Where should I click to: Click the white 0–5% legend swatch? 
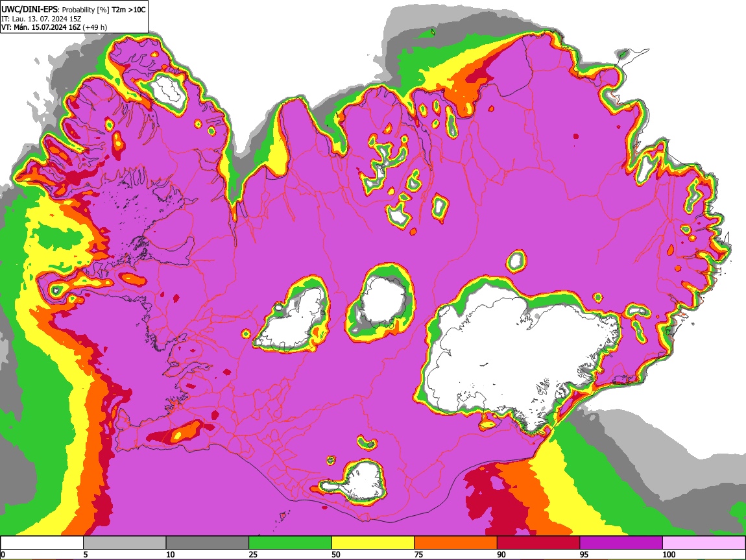(x=42, y=542)
